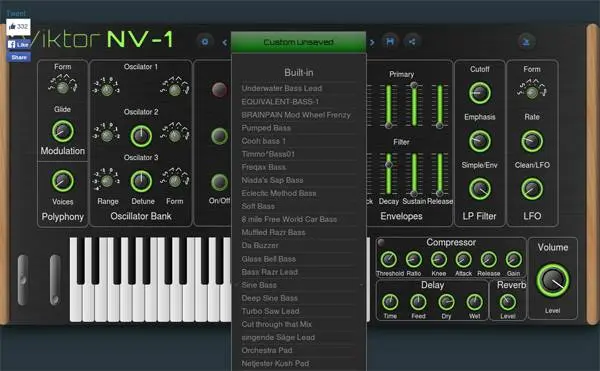600x371 pixels.
Task: Click the Delay Time knob
Action: [390, 302]
